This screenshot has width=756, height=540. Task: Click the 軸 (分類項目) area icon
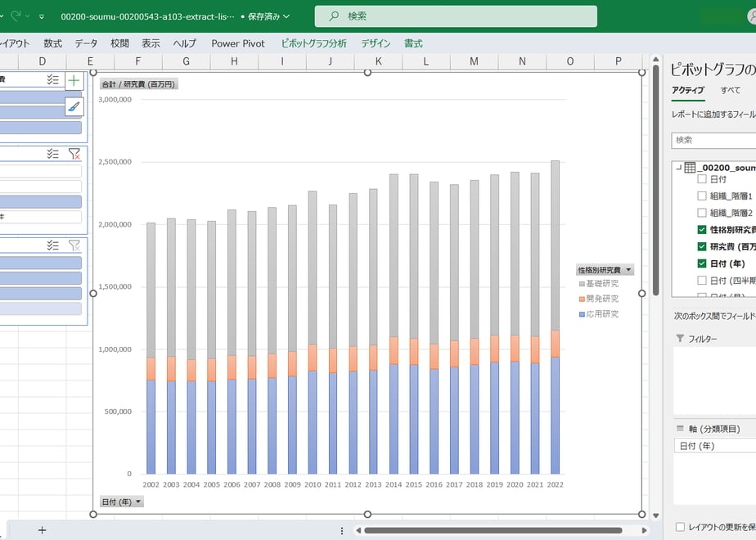[680, 428]
